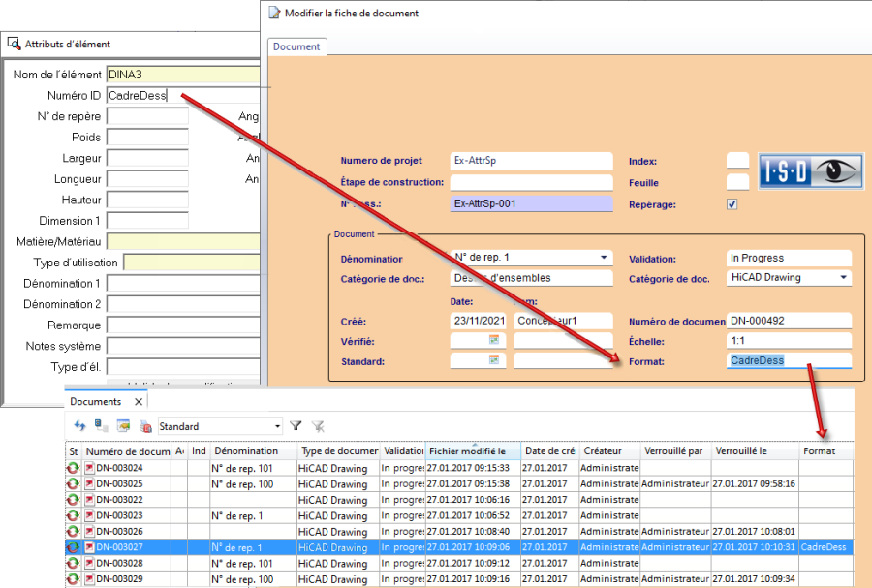Click the refresh arrows icon in Documents toolbar
This screenshot has width=872, height=588.
click(x=79, y=425)
